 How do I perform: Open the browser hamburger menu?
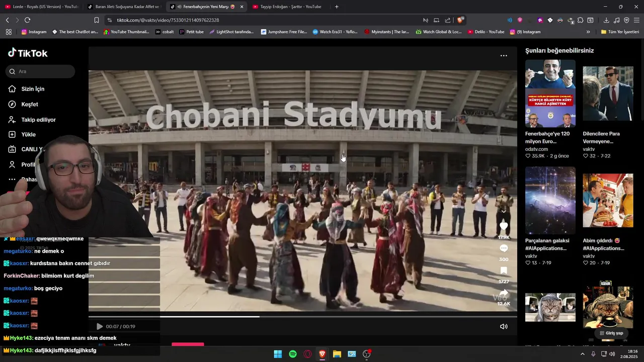pyautogui.click(x=636, y=20)
